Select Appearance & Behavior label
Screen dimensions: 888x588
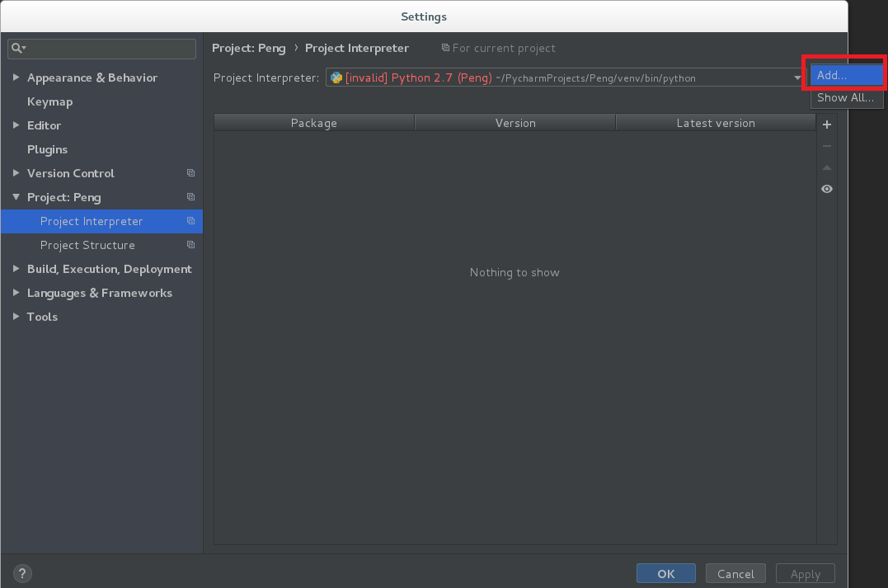pyautogui.click(x=92, y=78)
